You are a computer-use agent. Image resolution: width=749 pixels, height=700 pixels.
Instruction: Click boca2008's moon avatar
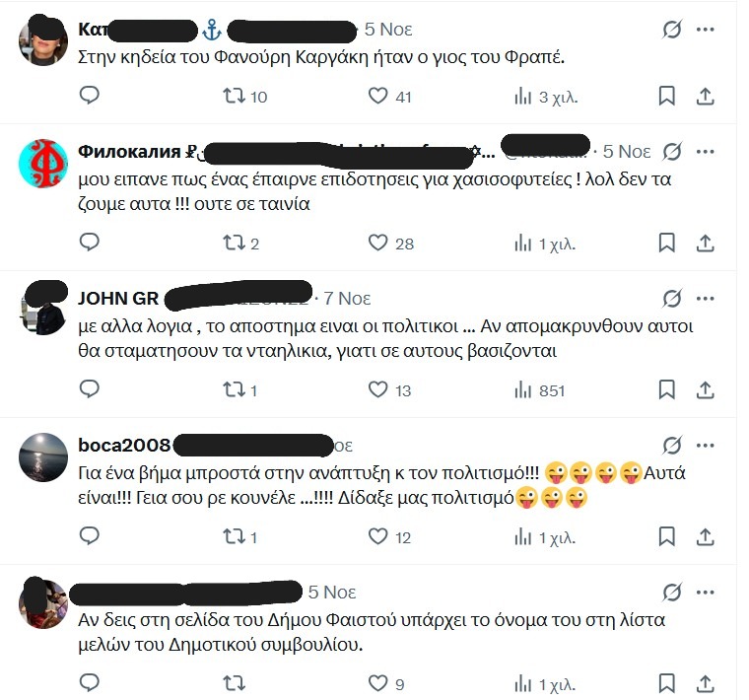pyautogui.click(x=43, y=457)
